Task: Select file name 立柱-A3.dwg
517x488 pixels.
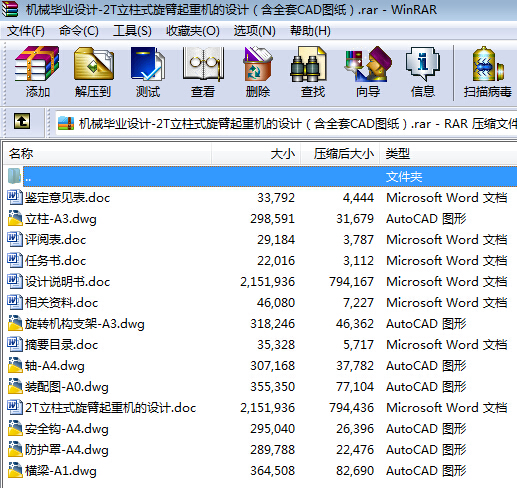Action: point(61,219)
